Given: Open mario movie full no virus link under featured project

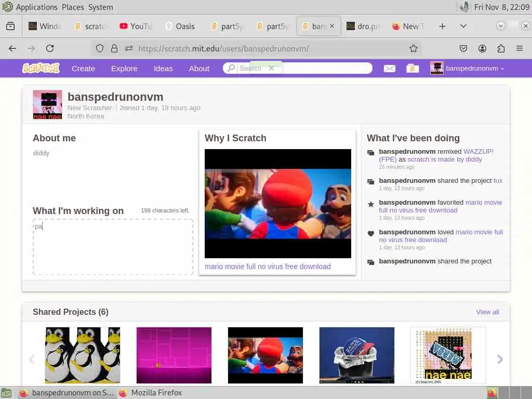Looking at the screenshot, I should click(268, 267).
